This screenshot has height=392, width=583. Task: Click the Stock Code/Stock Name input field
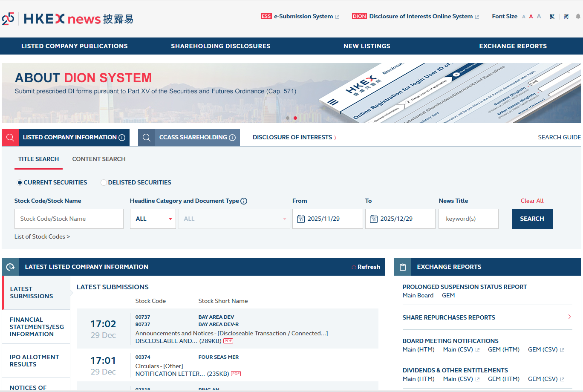(x=69, y=219)
